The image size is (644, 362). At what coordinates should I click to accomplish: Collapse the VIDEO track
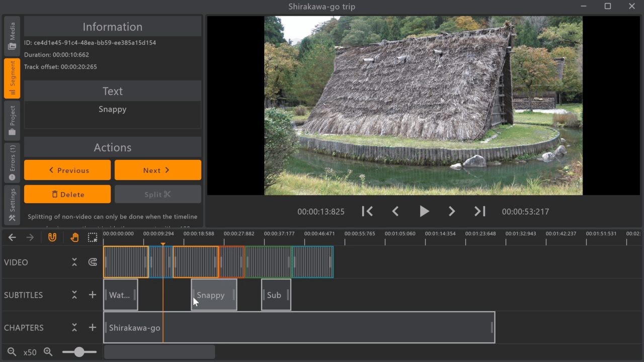tap(74, 262)
